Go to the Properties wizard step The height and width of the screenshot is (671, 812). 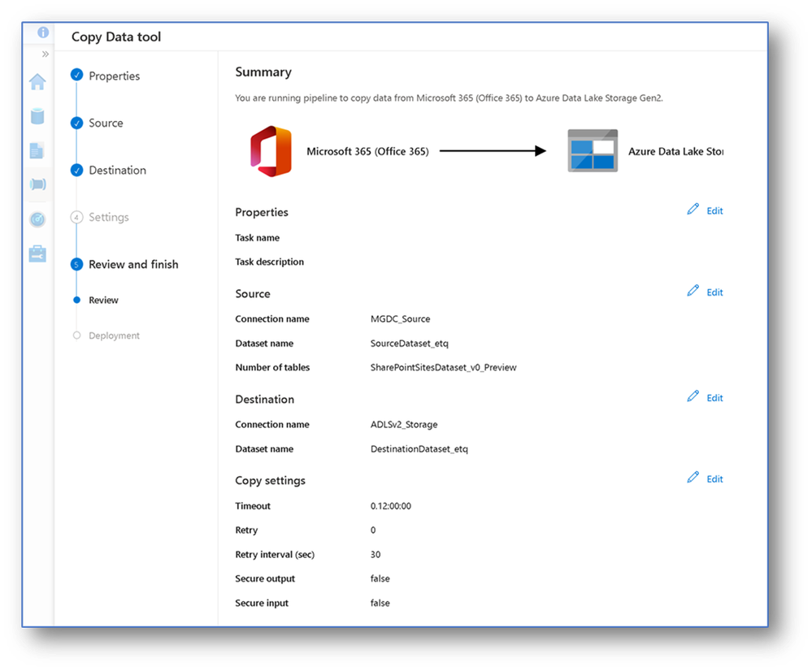tap(115, 76)
